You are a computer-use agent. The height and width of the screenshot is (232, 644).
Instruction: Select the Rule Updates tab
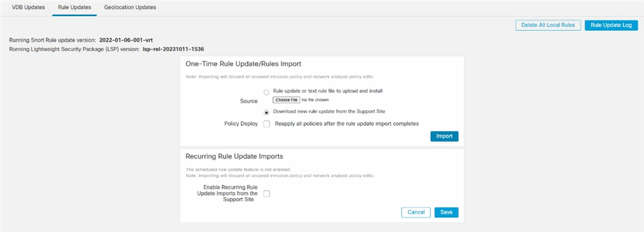(74, 7)
